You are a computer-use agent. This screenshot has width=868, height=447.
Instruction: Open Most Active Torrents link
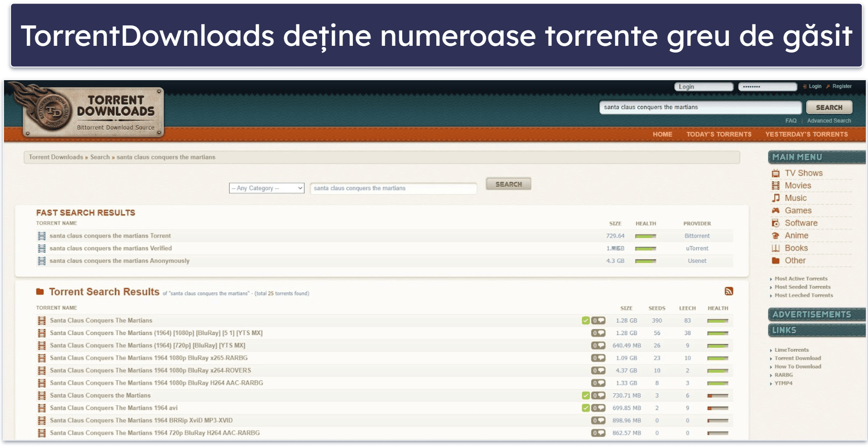click(x=800, y=279)
